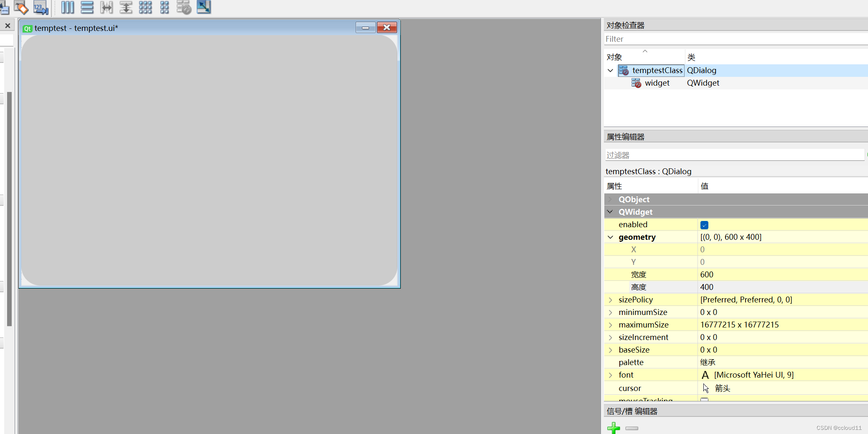Expand the baseSize property
Image resolution: width=868 pixels, height=434 pixels.
coord(610,350)
